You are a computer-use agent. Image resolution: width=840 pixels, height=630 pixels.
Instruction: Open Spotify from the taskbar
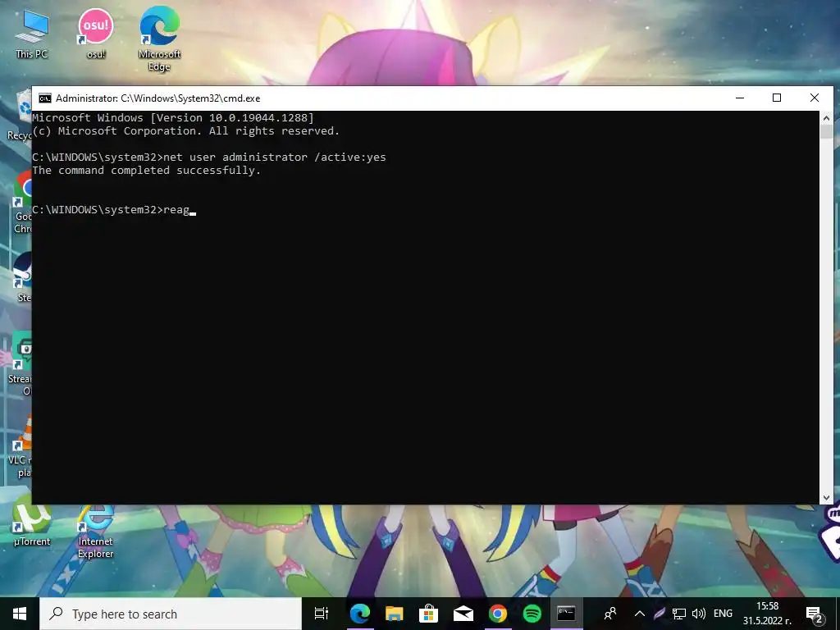click(x=532, y=614)
